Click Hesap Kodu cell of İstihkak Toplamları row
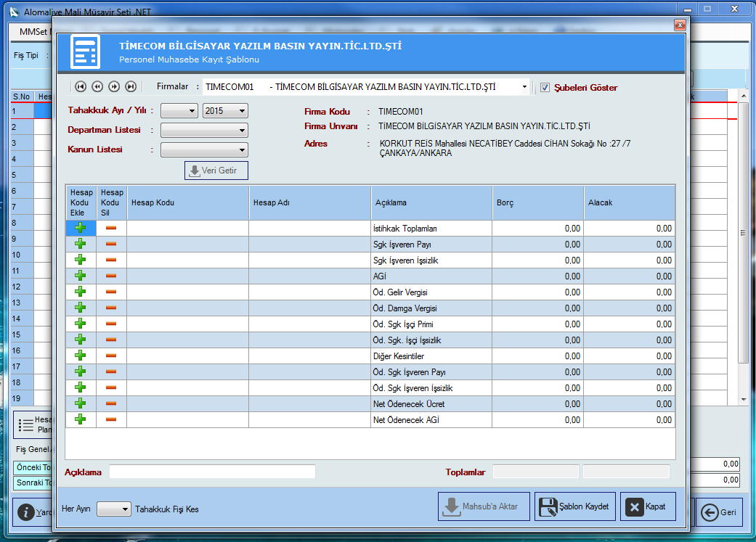 [x=188, y=228]
